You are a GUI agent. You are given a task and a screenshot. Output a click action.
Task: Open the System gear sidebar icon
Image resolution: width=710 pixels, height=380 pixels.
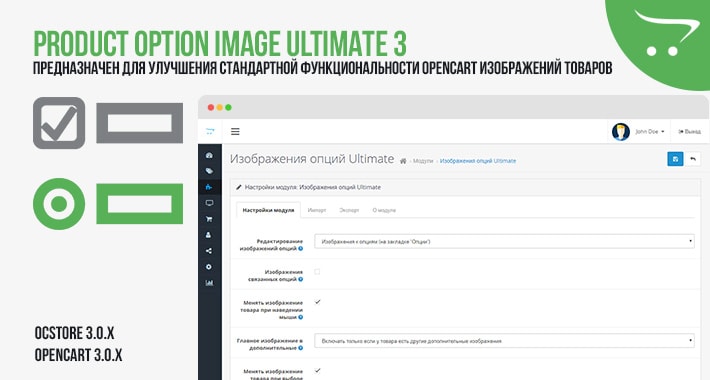tap(209, 267)
